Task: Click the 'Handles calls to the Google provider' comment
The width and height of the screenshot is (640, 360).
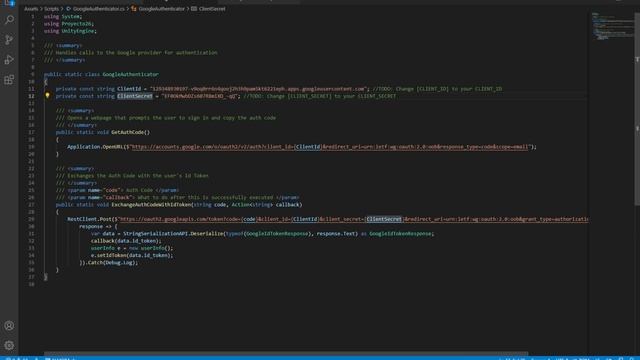Action: (131, 53)
